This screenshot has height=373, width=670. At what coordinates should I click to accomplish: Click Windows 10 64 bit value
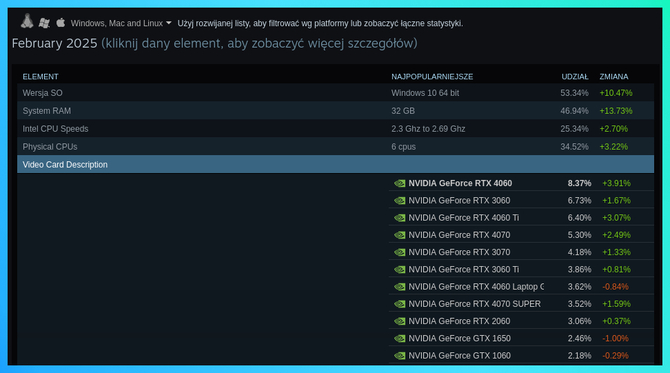425,93
